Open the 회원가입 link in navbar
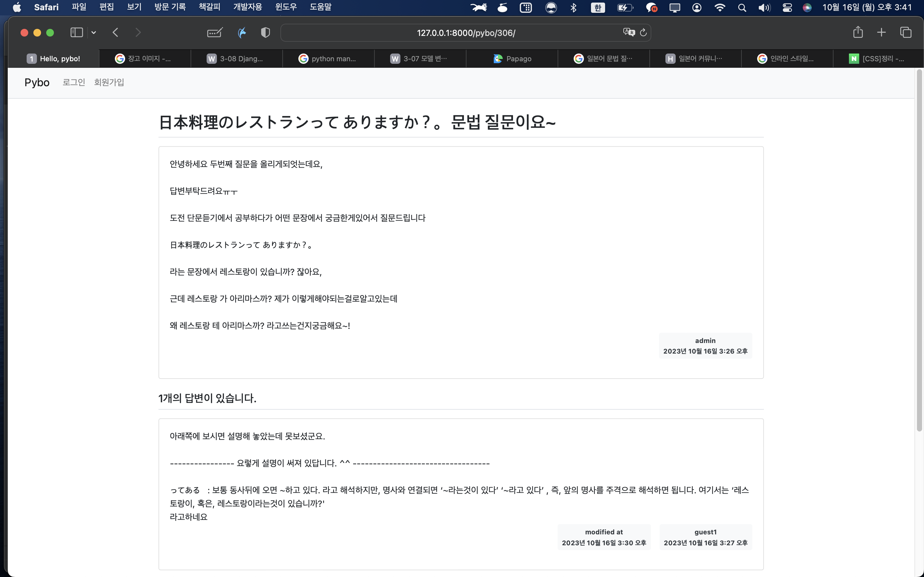 (109, 82)
